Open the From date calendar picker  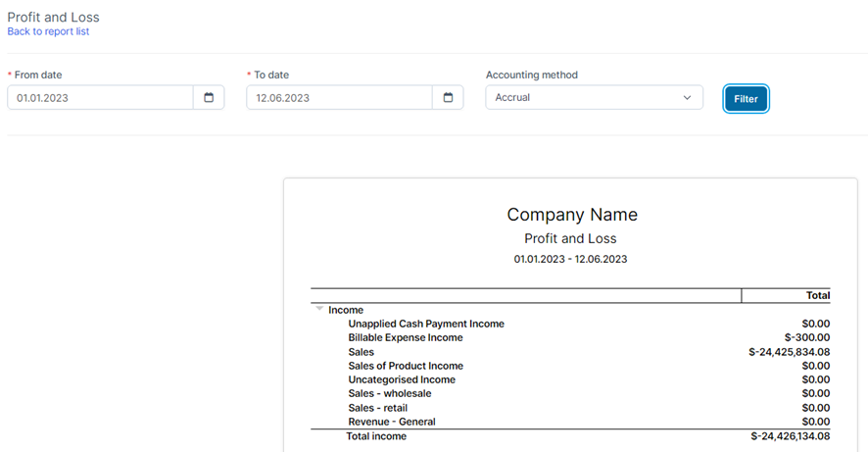point(209,98)
